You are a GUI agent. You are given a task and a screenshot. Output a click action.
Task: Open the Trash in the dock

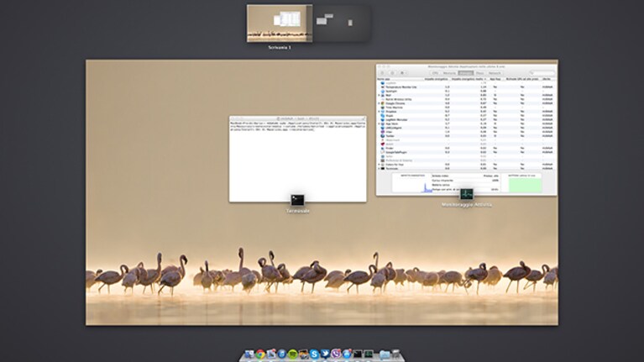coord(396,354)
